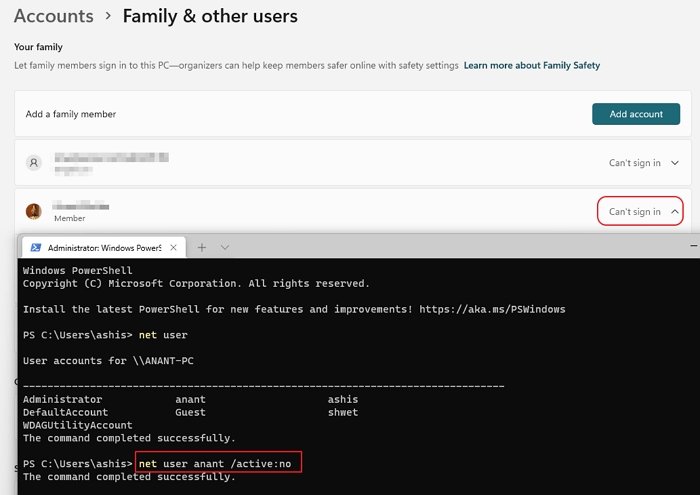Go back to Accounts breadcrumb
Viewport: 700px width, 495px height.
[x=54, y=16]
